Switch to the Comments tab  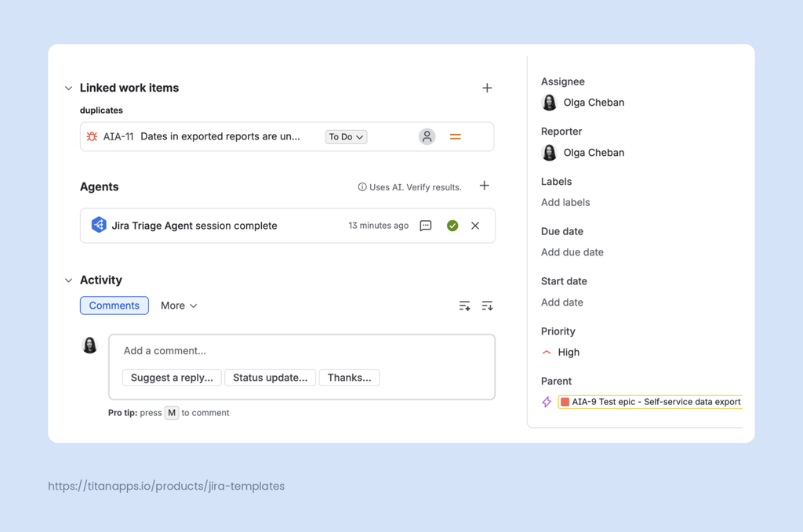click(114, 306)
